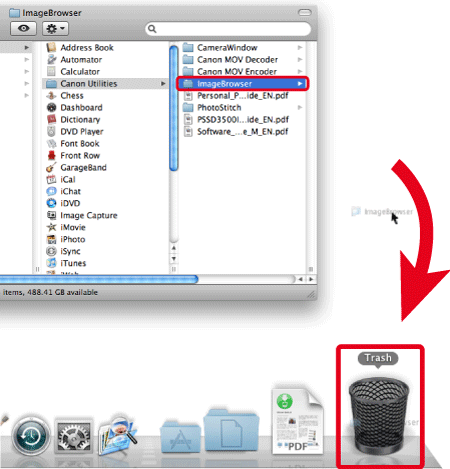The height and width of the screenshot is (469, 450).
Task: Open System Preferences gear in the Dock
Action: (74, 436)
